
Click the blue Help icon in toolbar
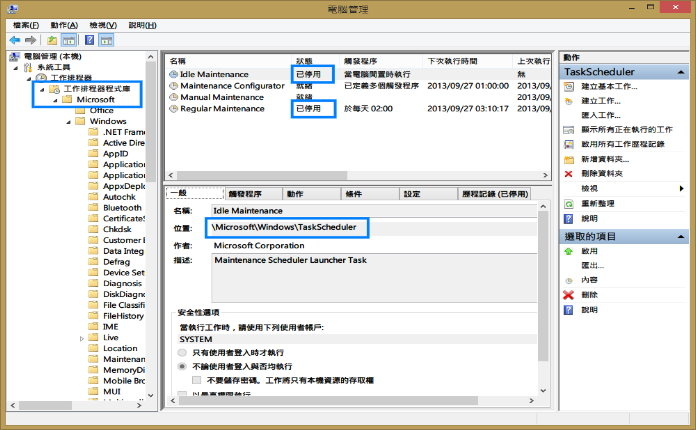coord(89,39)
